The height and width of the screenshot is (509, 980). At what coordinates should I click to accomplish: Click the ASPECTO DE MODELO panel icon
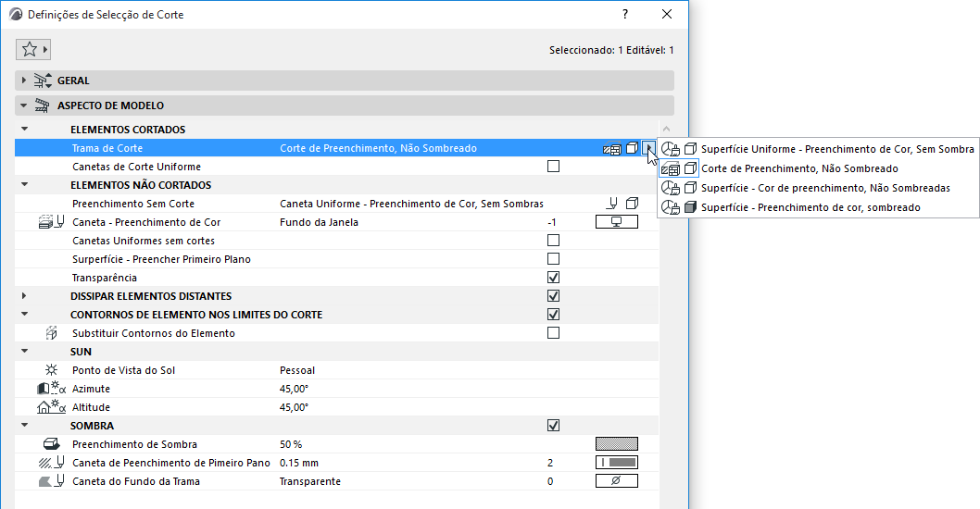tap(42, 106)
